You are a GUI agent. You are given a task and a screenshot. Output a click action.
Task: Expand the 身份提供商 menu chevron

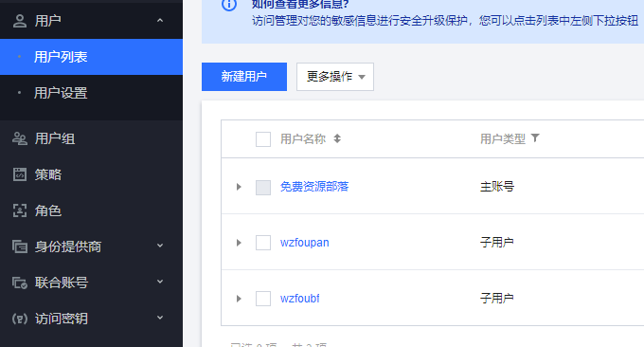(160, 246)
